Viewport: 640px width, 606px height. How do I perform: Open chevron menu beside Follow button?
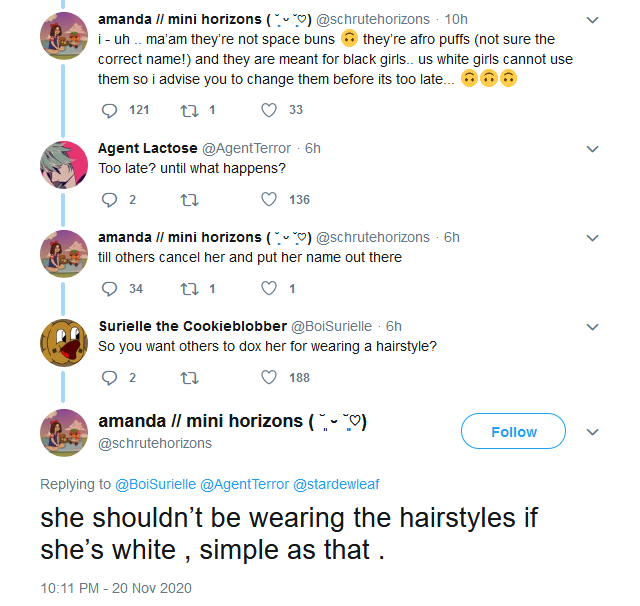click(592, 432)
